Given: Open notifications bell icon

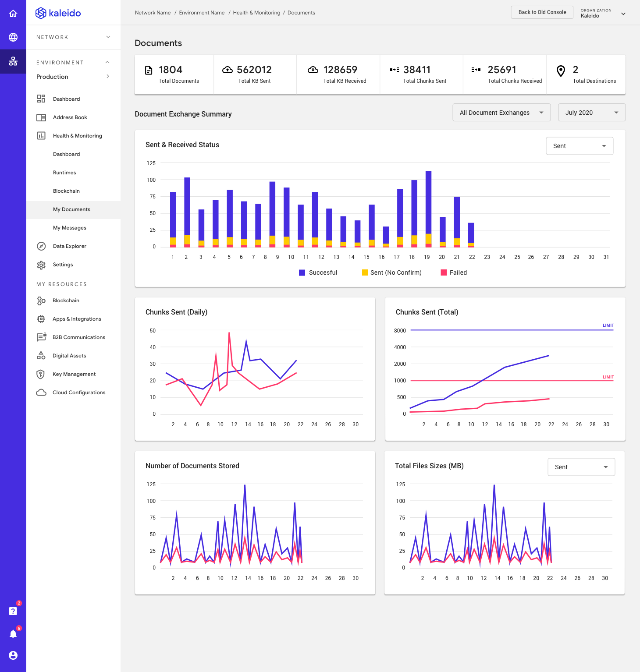Looking at the screenshot, I should click(13, 634).
